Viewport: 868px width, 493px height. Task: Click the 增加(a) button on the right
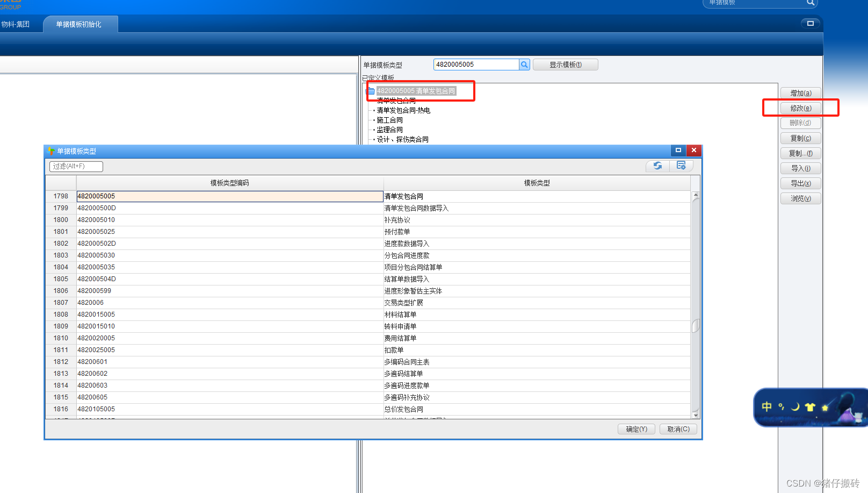point(800,92)
